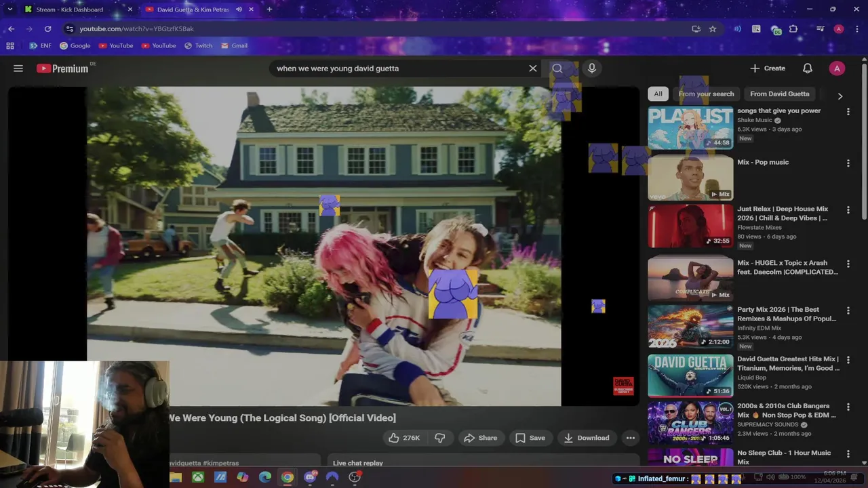This screenshot has height=488, width=868.
Task: Open options for Just Relax Deep House Mix
Action: point(848,210)
